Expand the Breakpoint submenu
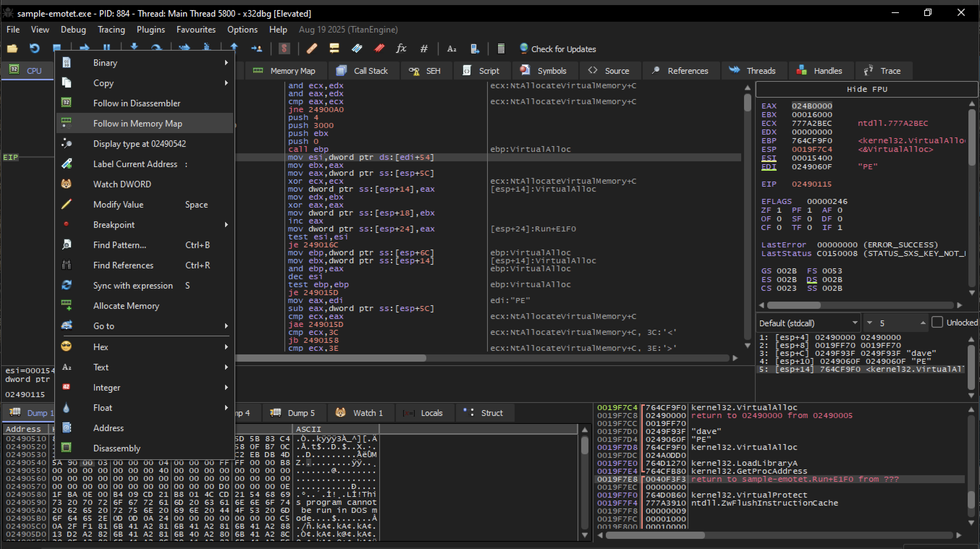980x549 pixels. [144, 225]
